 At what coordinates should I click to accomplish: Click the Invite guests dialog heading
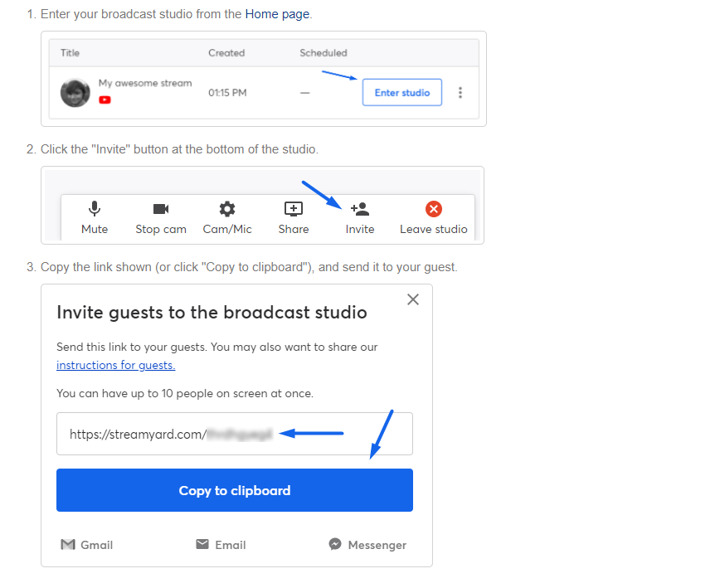(x=212, y=313)
